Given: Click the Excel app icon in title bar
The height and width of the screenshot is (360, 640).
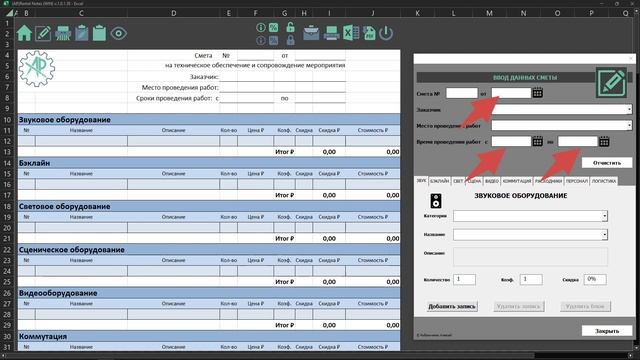Looking at the screenshot, I should pyautogui.click(x=6, y=3).
